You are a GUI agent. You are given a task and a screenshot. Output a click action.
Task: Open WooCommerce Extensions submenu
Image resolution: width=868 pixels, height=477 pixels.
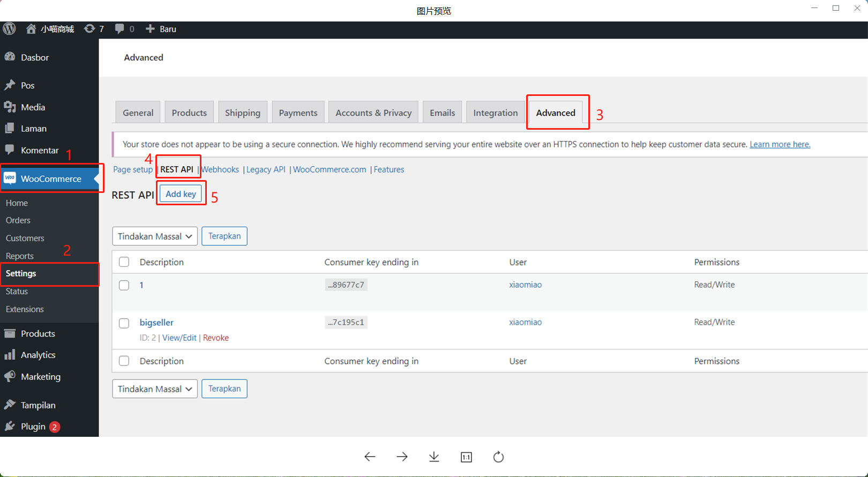tap(25, 309)
